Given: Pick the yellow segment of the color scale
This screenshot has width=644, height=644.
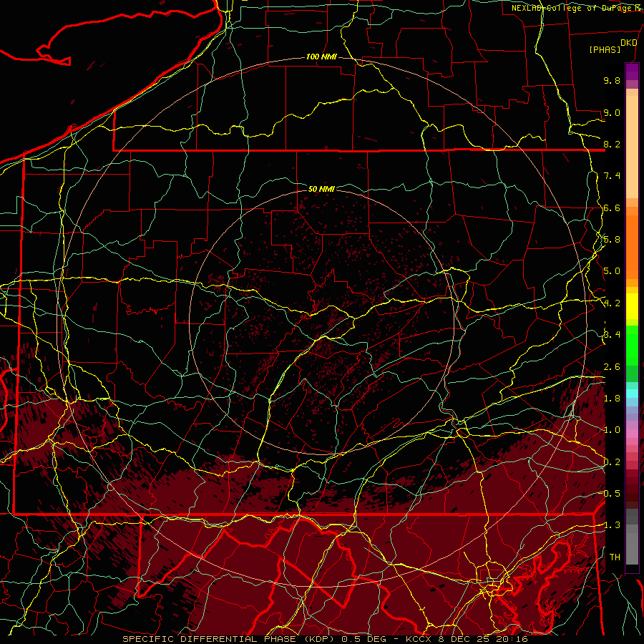Looking at the screenshot, I should click(632, 306).
